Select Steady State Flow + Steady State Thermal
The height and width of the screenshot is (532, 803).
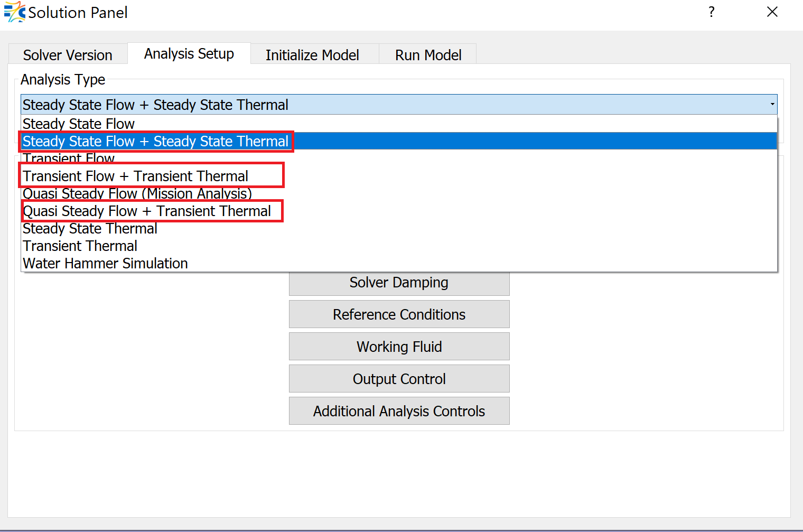pyautogui.click(x=156, y=142)
